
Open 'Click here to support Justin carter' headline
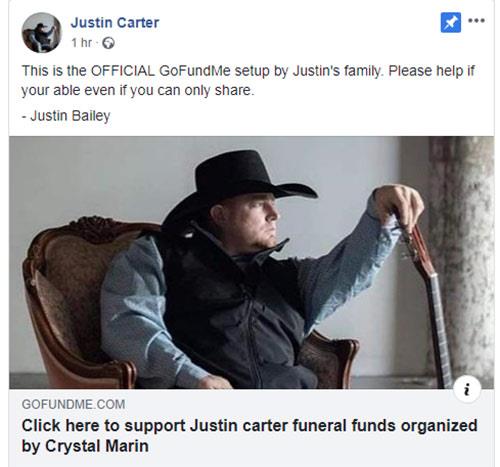250,426
